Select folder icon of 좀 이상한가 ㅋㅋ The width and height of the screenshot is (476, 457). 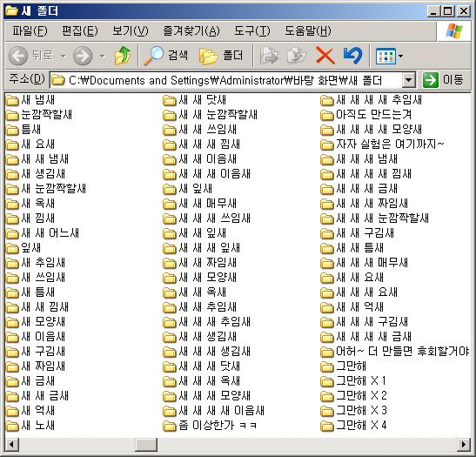click(x=170, y=426)
